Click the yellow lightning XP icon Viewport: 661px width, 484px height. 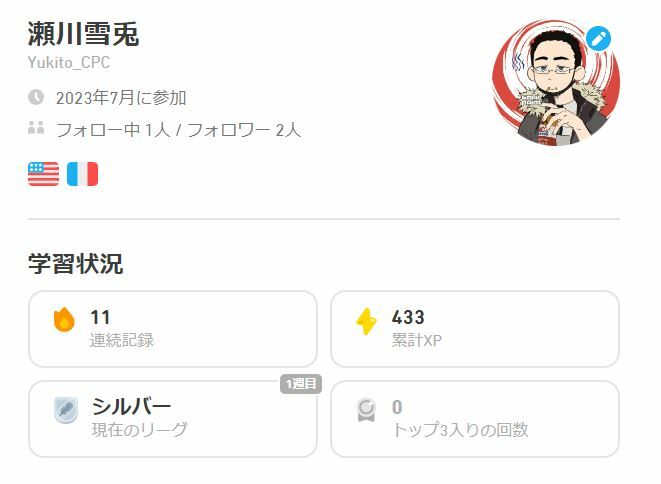(x=366, y=321)
